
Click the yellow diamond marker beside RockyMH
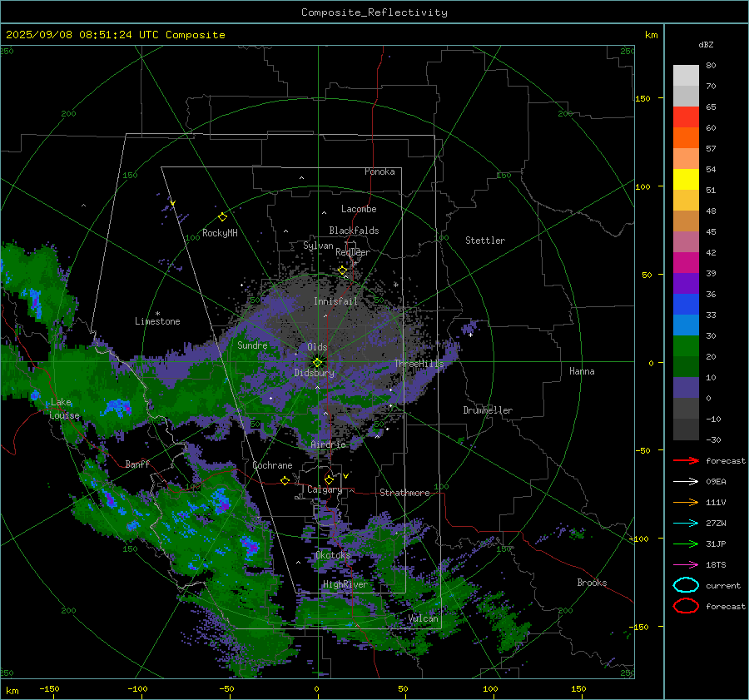(222, 217)
